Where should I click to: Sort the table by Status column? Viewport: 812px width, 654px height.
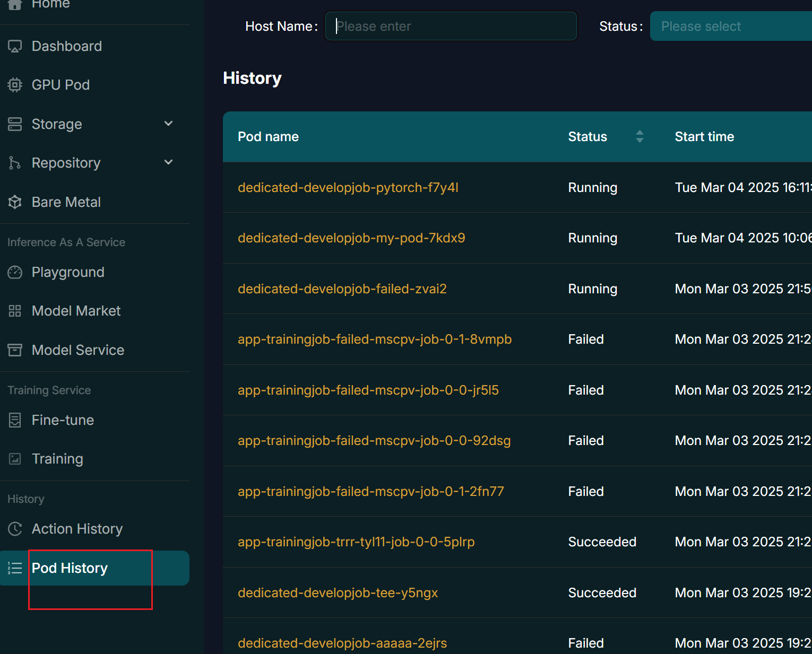640,136
